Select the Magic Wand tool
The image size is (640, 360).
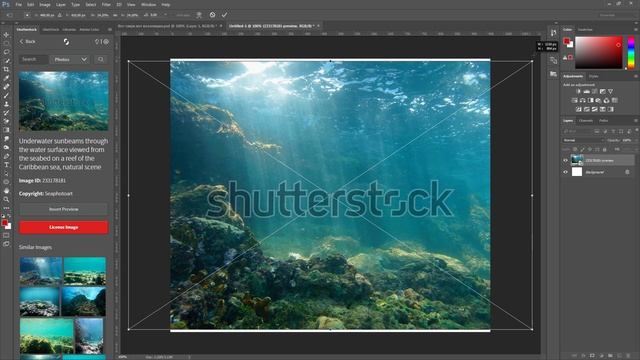pos(6,61)
